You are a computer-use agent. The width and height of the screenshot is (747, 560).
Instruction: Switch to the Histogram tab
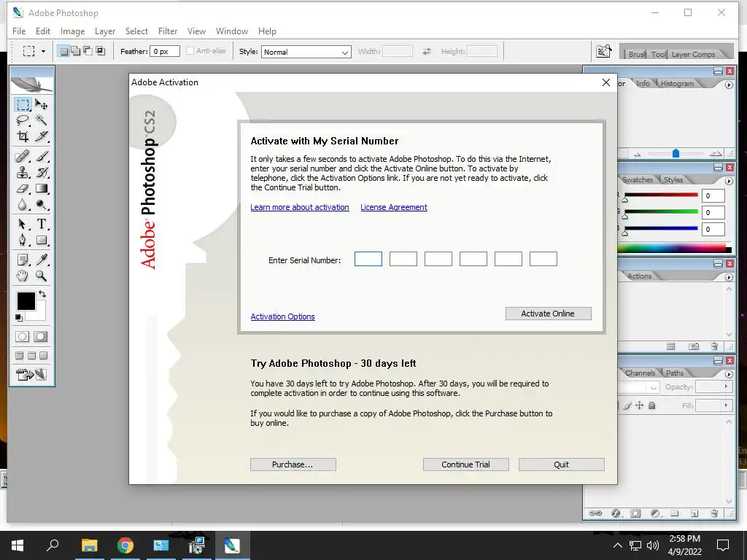coord(677,84)
